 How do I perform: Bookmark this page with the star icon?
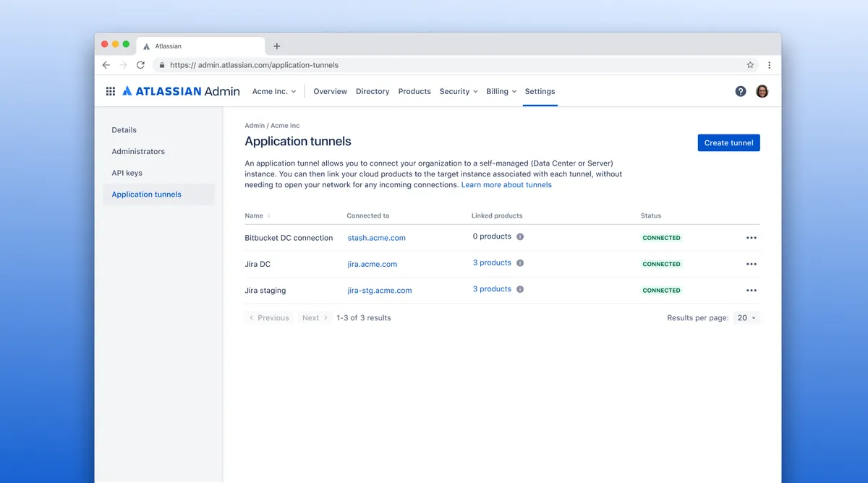click(750, 65)
